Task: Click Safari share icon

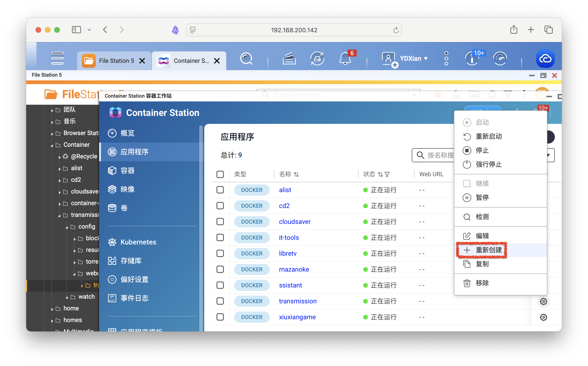Action: pos(514,29)
